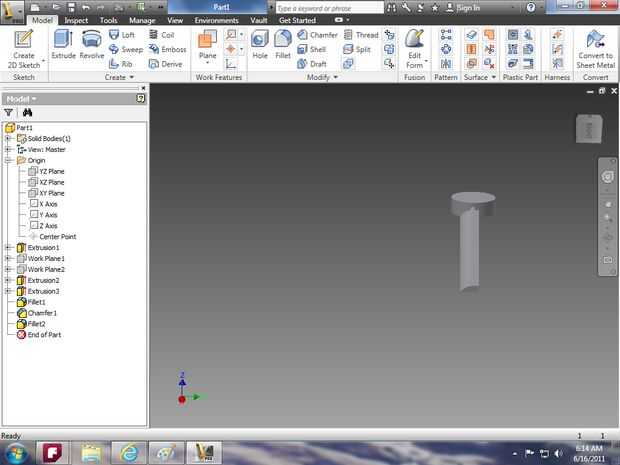The image size is (620, 465).
Task: Expand the Solid Bodies(1) node
Action: (8, 138)
